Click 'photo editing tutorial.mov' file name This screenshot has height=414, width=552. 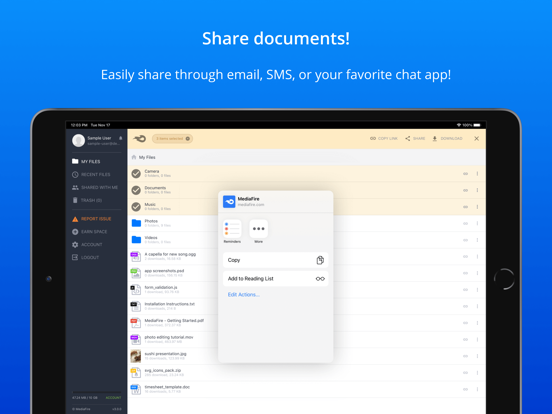pyautogui.click(x=169, y=337)
